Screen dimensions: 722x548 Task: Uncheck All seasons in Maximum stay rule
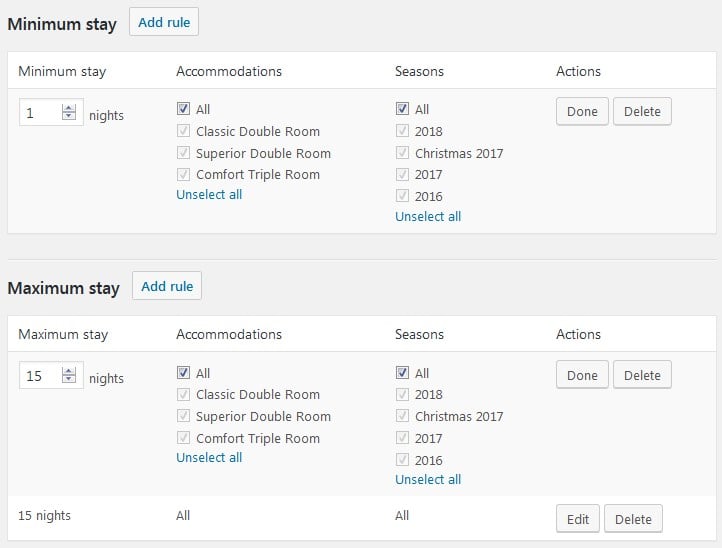[402, 372]
